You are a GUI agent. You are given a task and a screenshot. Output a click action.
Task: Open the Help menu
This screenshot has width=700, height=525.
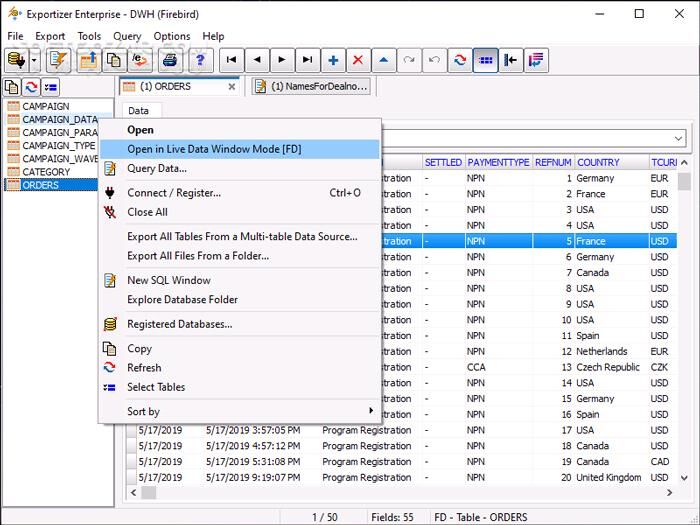pos(213,36)
